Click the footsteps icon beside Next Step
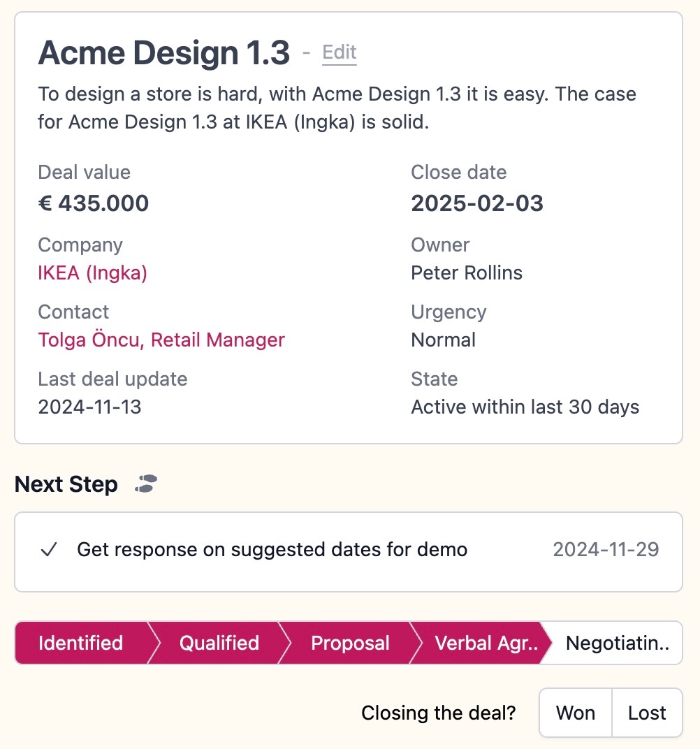The width and height of the screenshot is (700, 749). coord(147,483)
